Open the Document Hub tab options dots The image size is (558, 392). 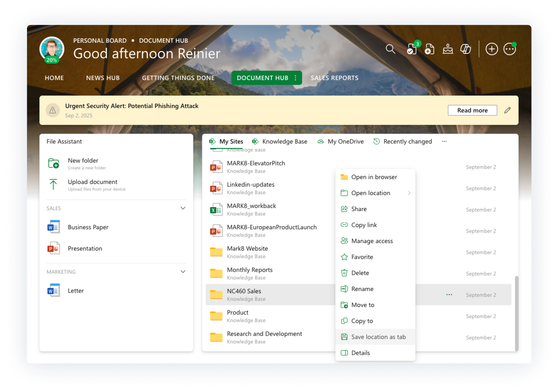point(295,78)
